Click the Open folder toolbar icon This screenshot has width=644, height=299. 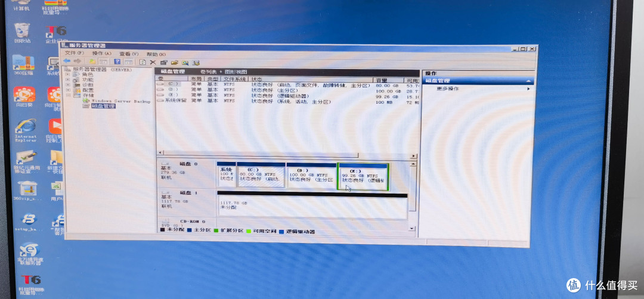click(x=175, y=63)
